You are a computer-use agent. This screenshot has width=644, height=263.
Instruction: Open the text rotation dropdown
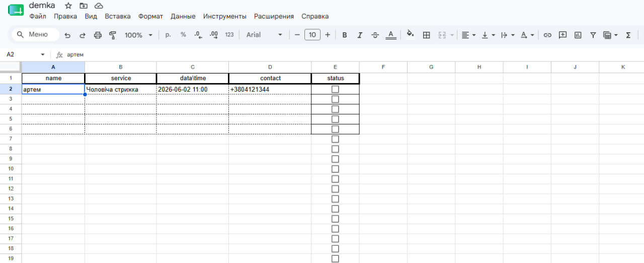527,35
